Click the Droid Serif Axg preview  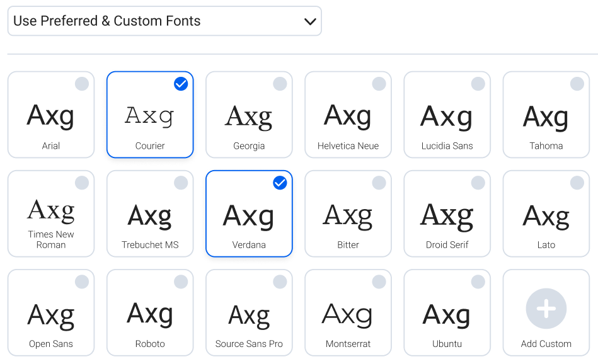[x=447, y=217]
